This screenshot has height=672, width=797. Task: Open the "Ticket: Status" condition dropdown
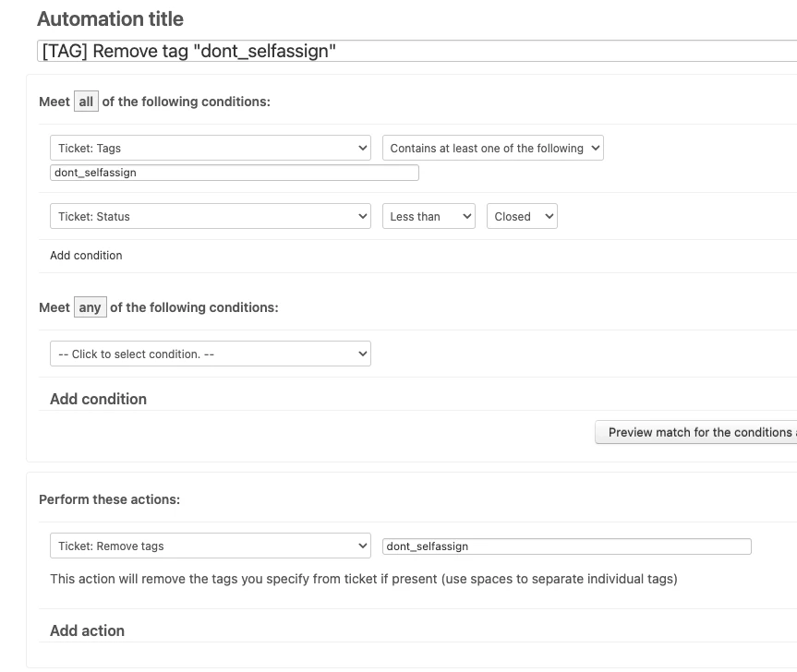tap(211, 216)
